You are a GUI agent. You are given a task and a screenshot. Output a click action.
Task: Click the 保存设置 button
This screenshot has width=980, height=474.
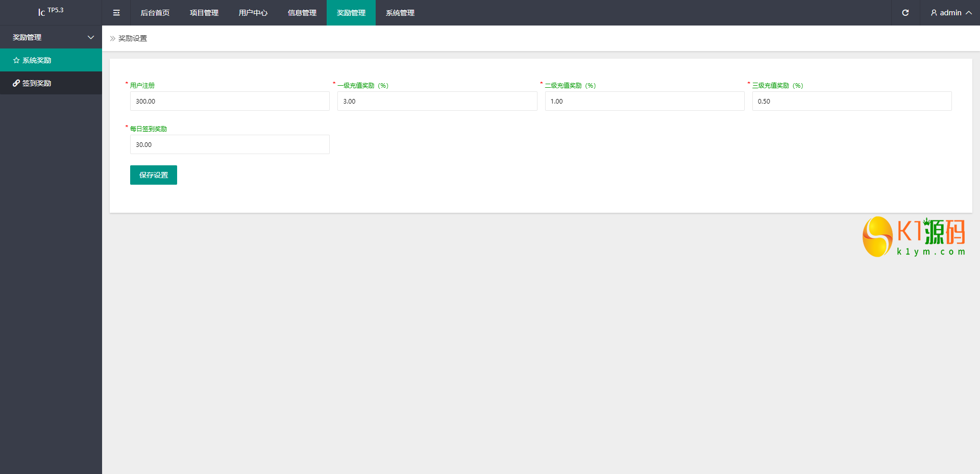(154, 175)
